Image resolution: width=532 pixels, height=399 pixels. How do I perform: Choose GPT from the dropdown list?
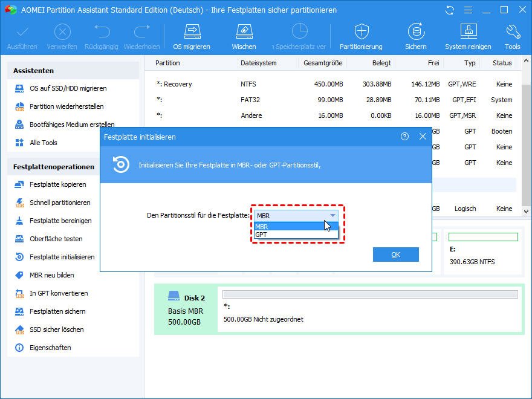(x=296, y=235)
